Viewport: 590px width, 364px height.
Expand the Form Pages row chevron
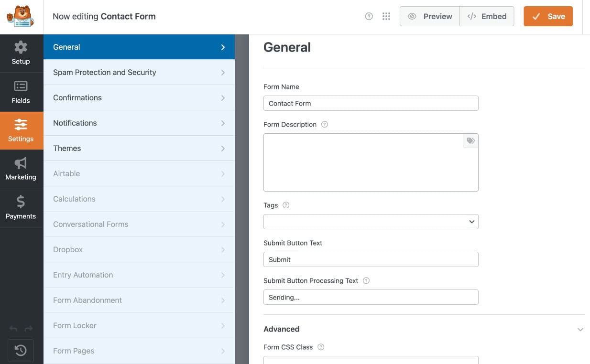click(223, 351)
